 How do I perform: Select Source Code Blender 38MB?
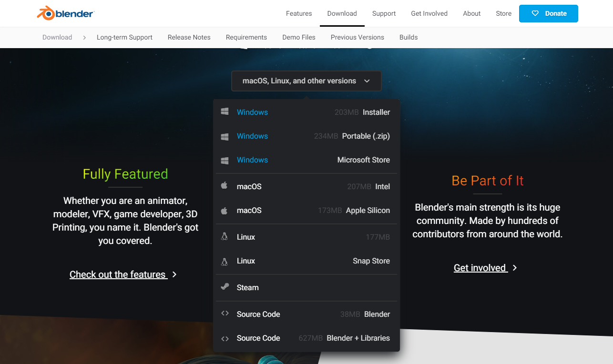click(306, 314)
